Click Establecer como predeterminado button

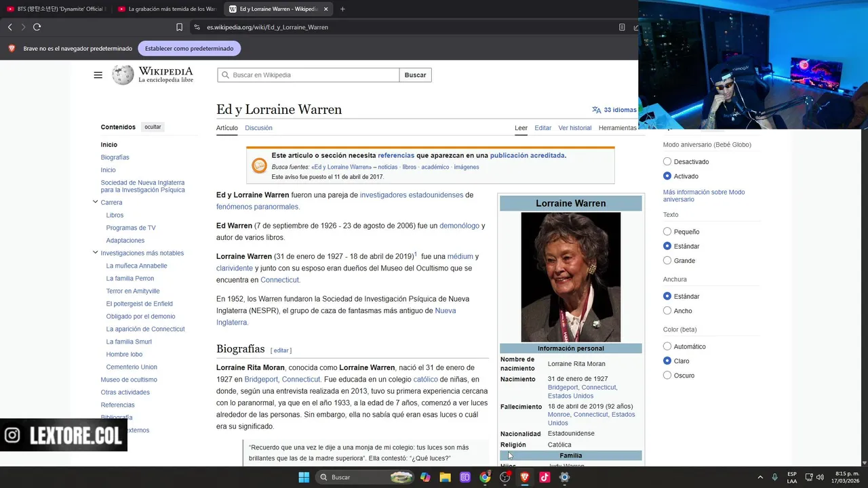[189, 49]
